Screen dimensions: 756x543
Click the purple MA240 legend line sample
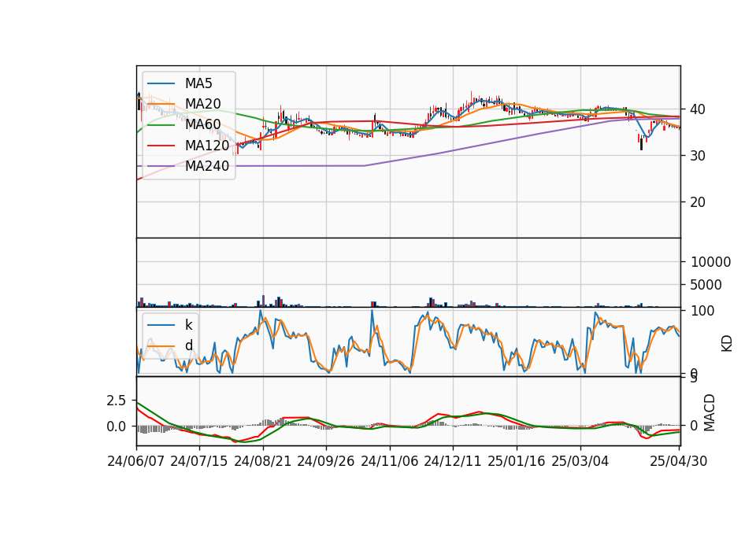(x=161, y=166)
